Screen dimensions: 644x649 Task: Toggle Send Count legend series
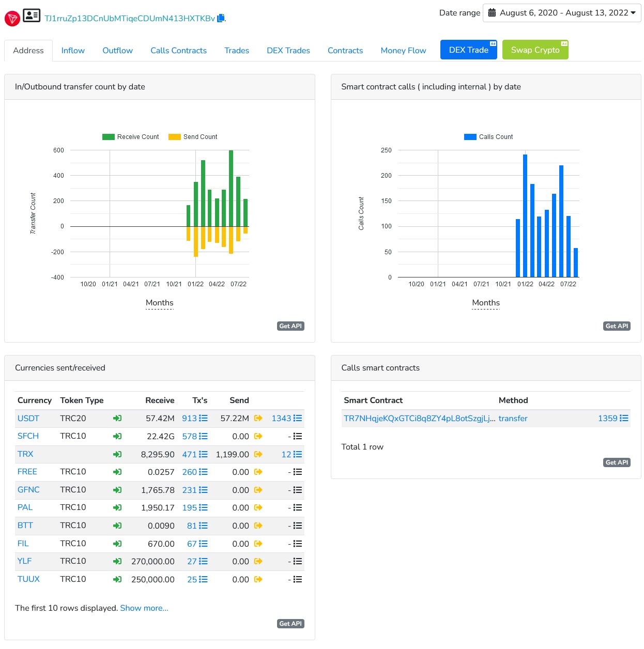click(193, 137)
